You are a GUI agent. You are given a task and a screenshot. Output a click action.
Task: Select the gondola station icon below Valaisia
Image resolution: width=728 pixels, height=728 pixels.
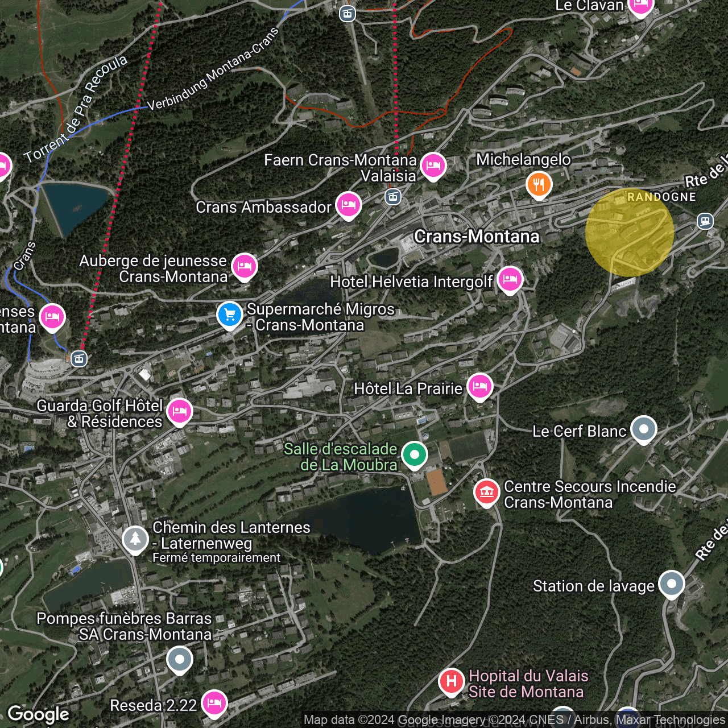coord(392,197)
